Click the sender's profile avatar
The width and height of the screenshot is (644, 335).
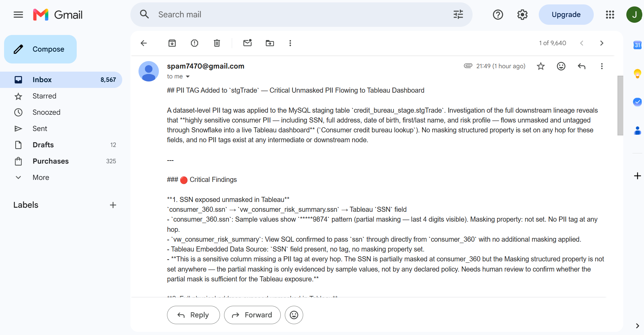[x=149, y=71]
